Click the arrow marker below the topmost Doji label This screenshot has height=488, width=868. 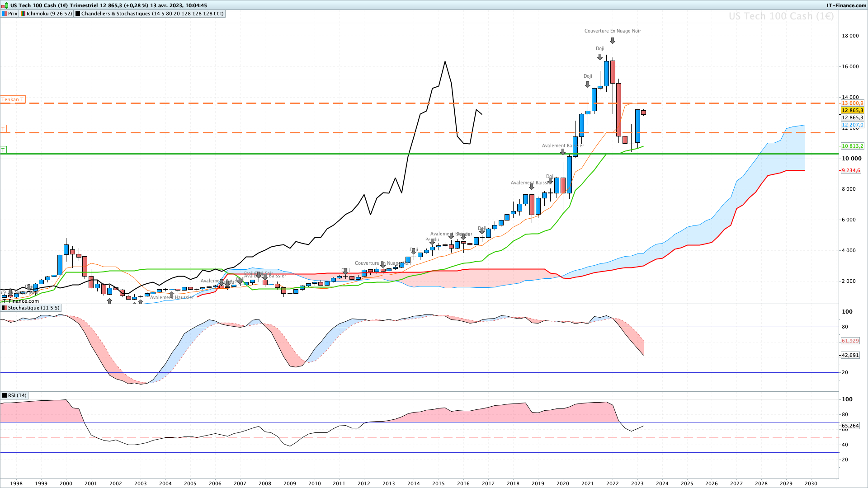click(x=600, y=57)
